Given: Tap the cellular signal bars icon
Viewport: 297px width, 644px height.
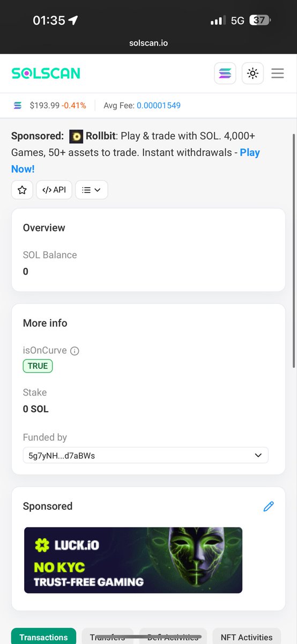Looking at the screenshot, I should tap(218, 20).
